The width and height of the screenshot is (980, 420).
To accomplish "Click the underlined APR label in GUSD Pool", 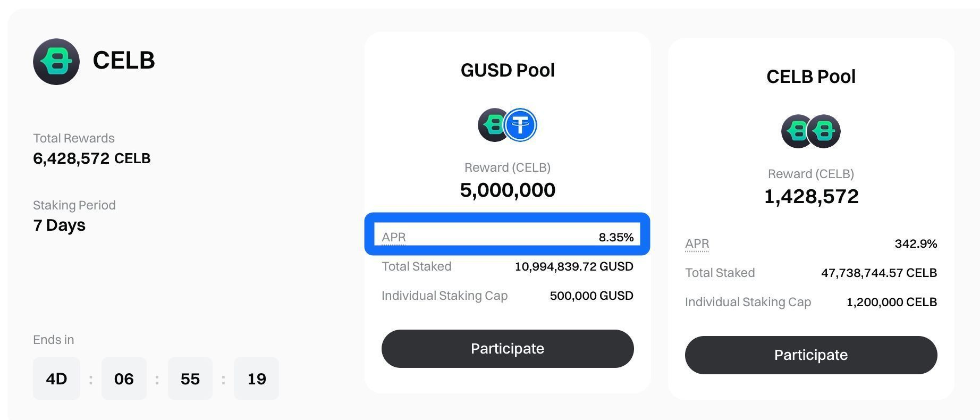I will pos(394,237).
